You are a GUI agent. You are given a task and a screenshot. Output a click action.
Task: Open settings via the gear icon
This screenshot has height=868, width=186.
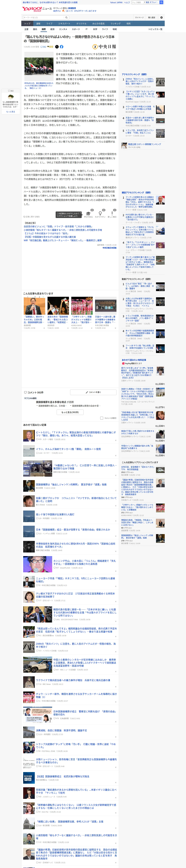[161, 18]
